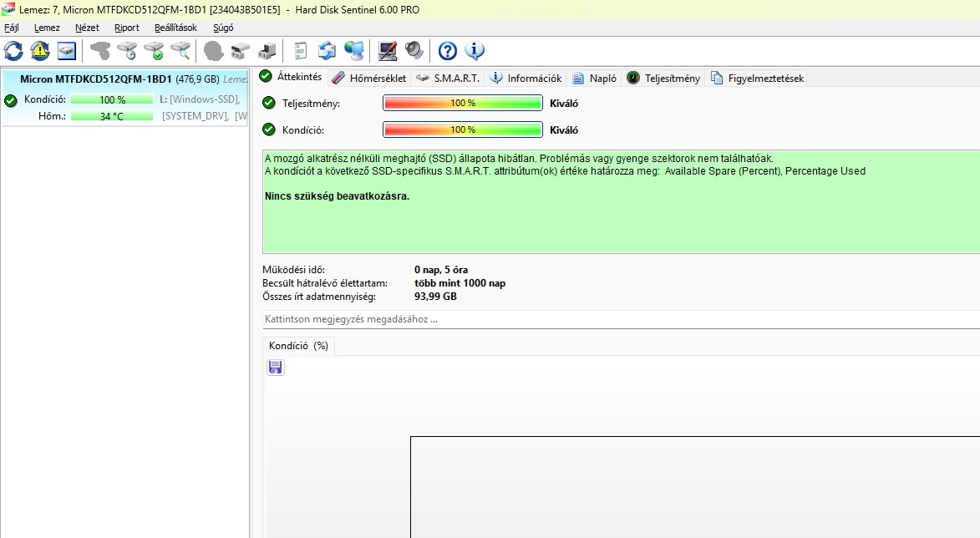Click the disk panel Kondíció 100 % bar
Image resolution: width=980 pixels, height=538 pixels.
112,99
